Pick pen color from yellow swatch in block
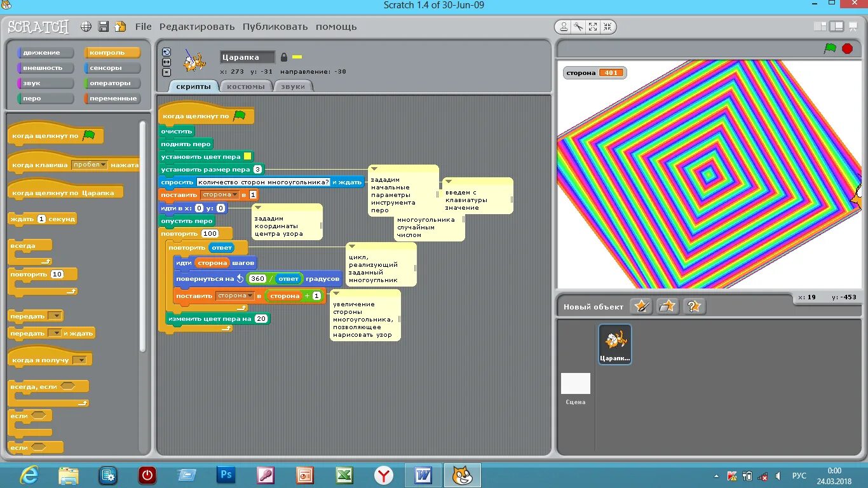 click(247, 156)
